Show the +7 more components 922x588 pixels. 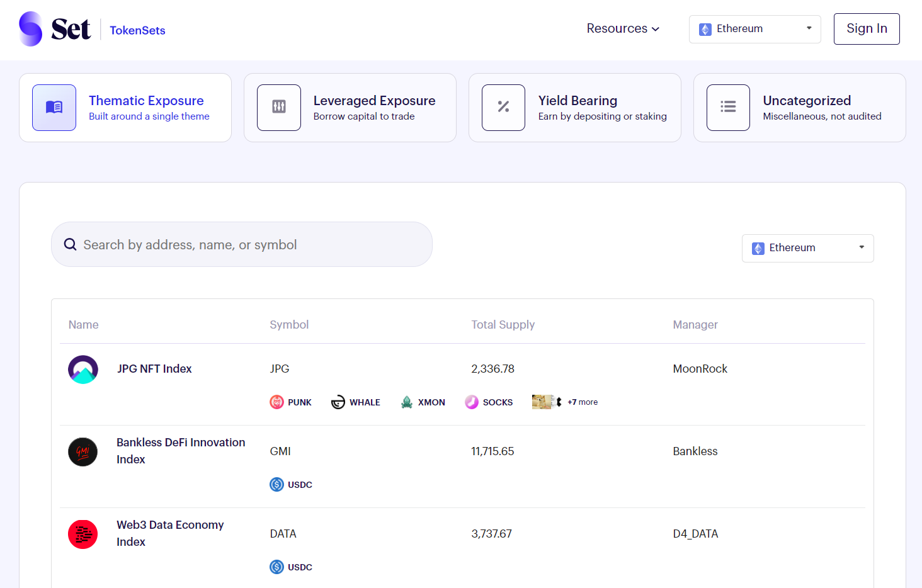click(x=583, y=402)
